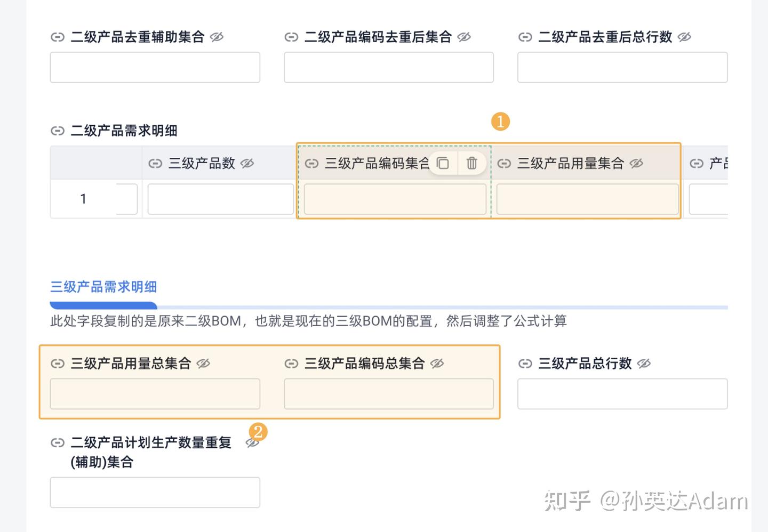The height and width of the screenshot is (532, 768).
Task: Hide the 三级产品数 column with its eye icon
Action: pyautogui.click(x=247, y=163)
